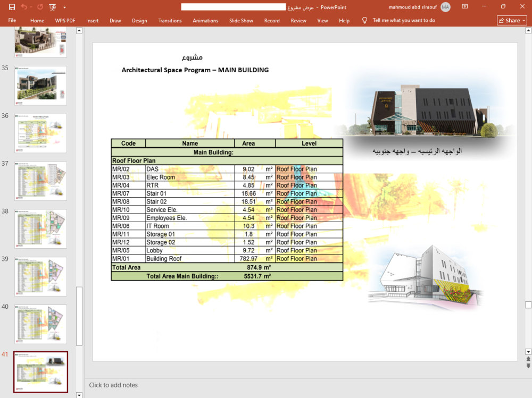Go to previous slide double-arrow icon
532x398 pixels.
click(x=528, y=359)
